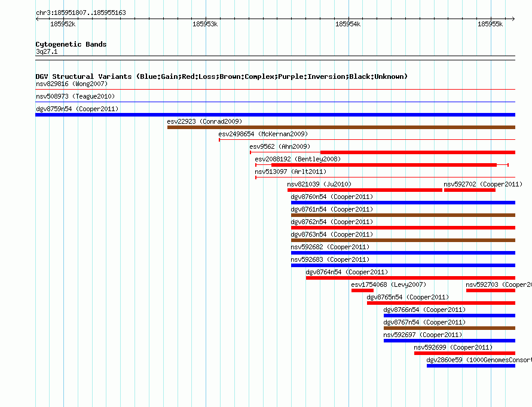Click the DGV Structural Variants track title
This screenshot has width=532, height=407.
point(222,76)
